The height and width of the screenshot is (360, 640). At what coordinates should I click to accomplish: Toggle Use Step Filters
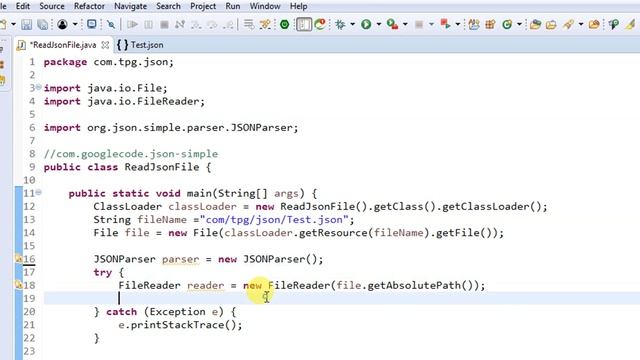coord(265,24)
